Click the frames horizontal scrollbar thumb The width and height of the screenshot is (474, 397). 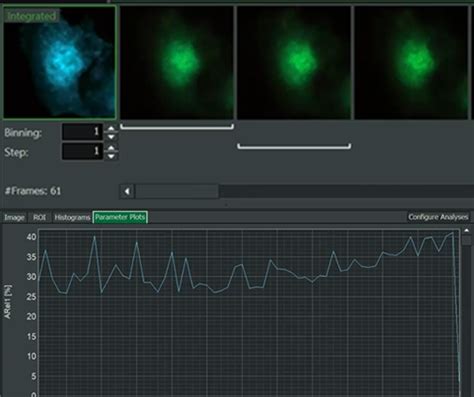click(177, 191)
